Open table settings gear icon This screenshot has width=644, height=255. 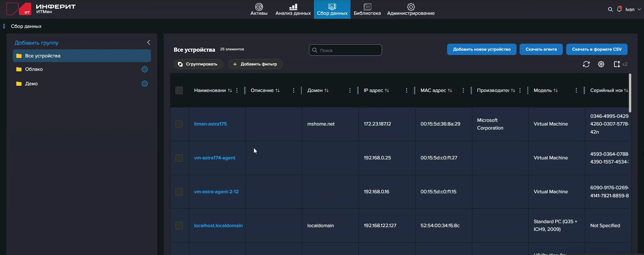coord(601,64)
